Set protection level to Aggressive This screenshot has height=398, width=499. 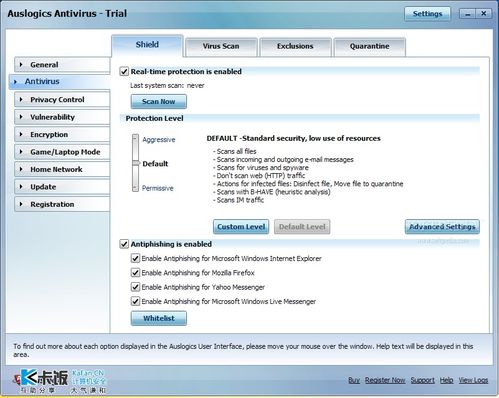(x=159, y=140)
